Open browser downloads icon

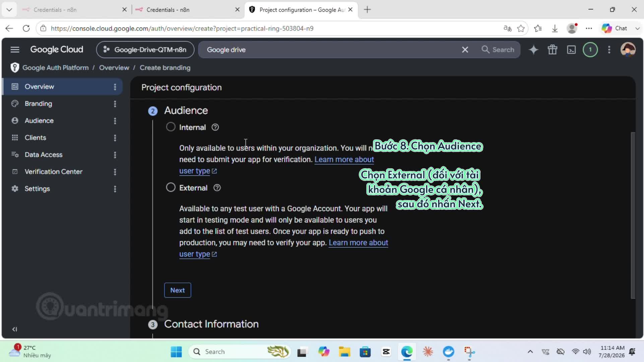pyautogui.click(x=555, y=28)
